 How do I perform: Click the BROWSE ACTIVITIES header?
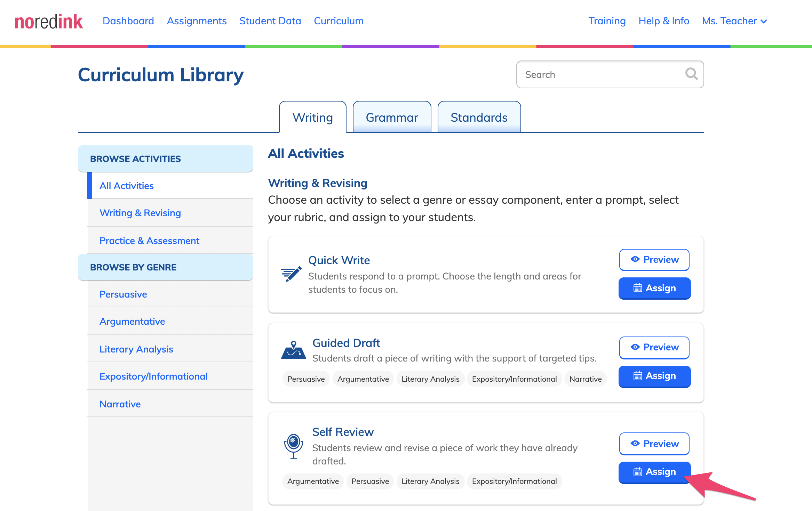pos(166,159)
